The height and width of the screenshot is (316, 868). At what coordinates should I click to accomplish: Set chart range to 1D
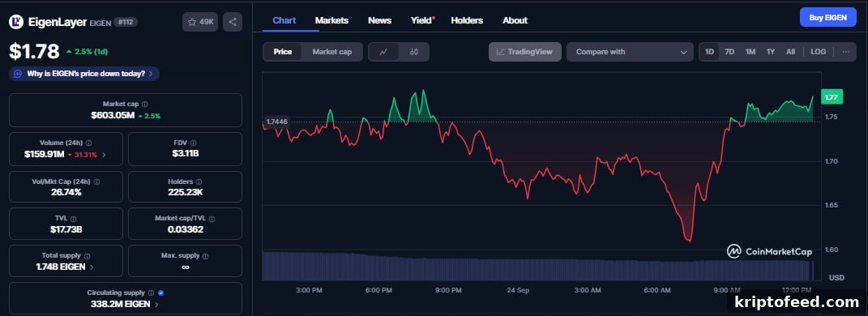709,52
